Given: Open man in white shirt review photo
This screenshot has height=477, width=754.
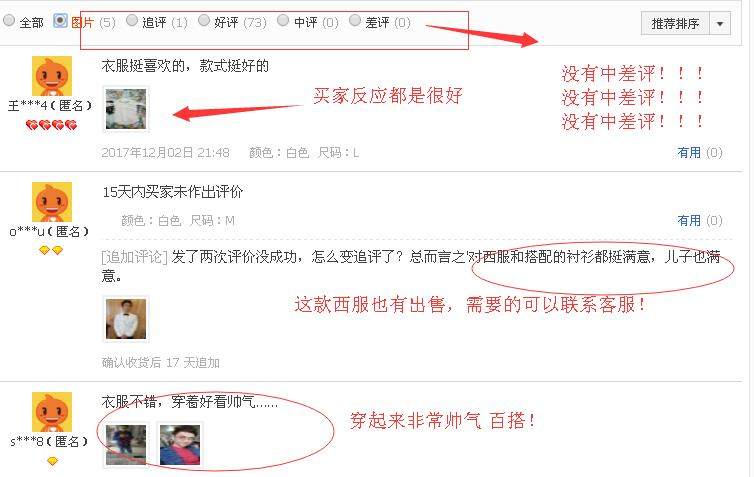Looking at the screenshot, I should 126,319.
